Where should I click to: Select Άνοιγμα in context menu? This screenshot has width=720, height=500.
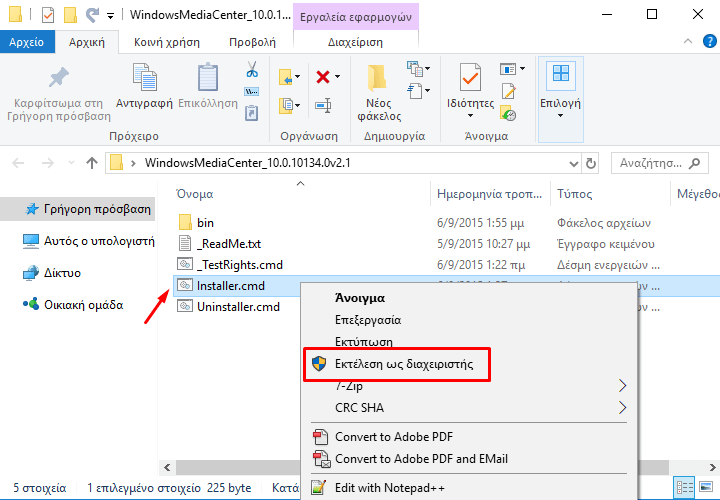point(469,298)
